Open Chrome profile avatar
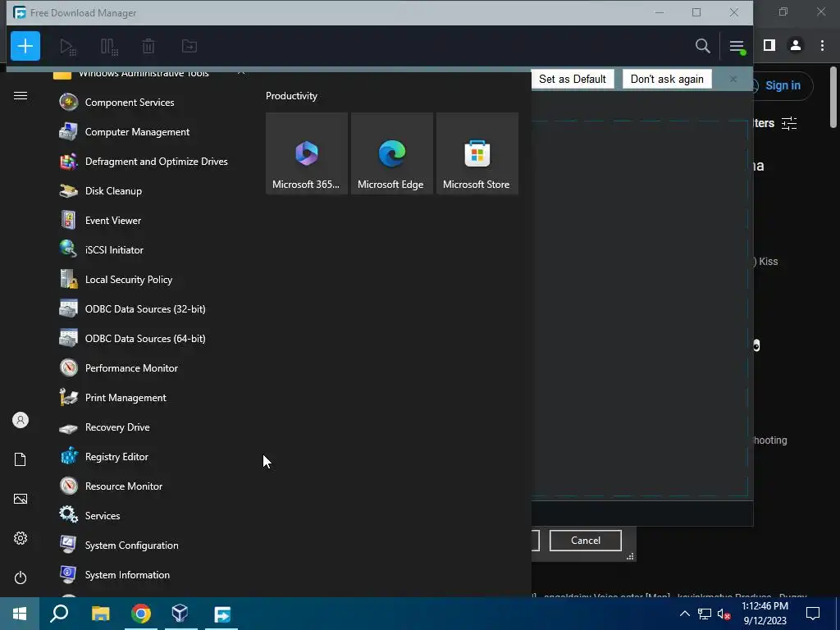 coord(796,46)
